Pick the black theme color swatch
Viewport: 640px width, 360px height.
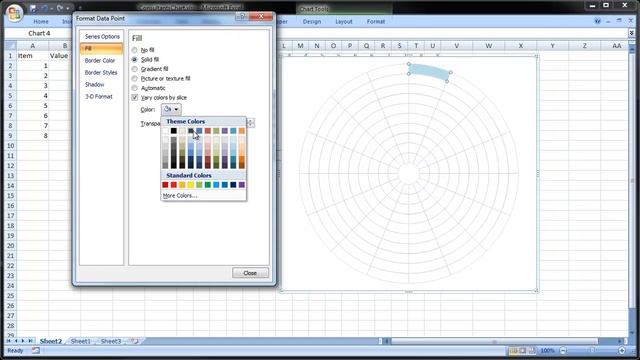point(173,131)
